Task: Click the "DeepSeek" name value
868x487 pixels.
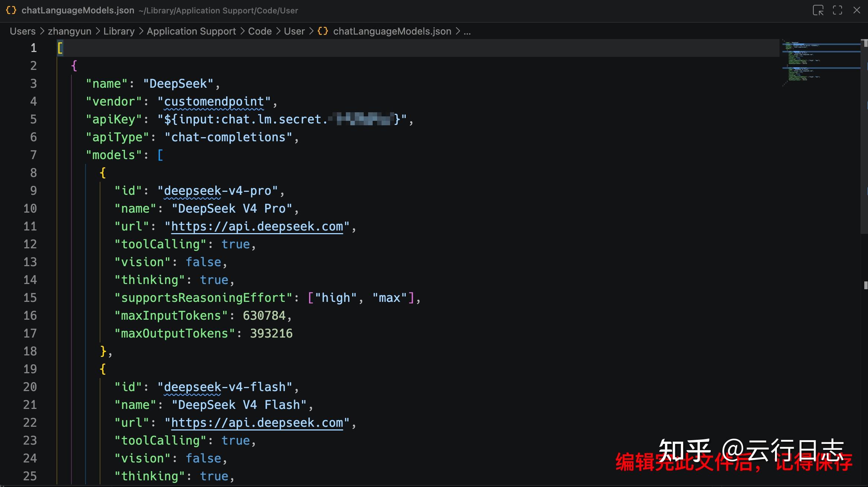Action: click(178, 84)
